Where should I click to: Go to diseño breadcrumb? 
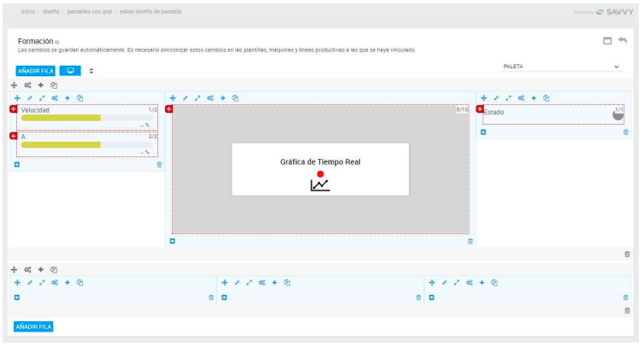tap(51, 11)
